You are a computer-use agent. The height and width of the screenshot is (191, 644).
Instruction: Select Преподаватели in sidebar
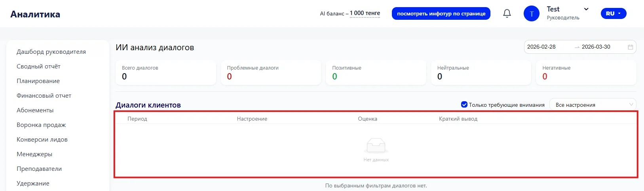click(x=39, y=169)
